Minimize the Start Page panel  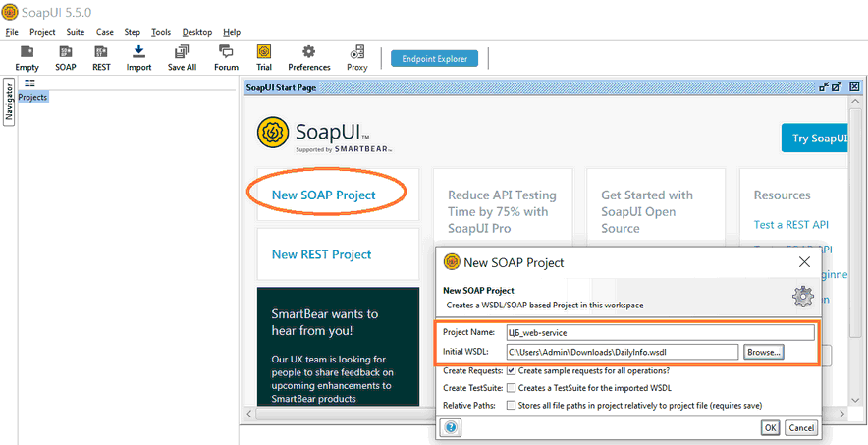pos(824,86)
